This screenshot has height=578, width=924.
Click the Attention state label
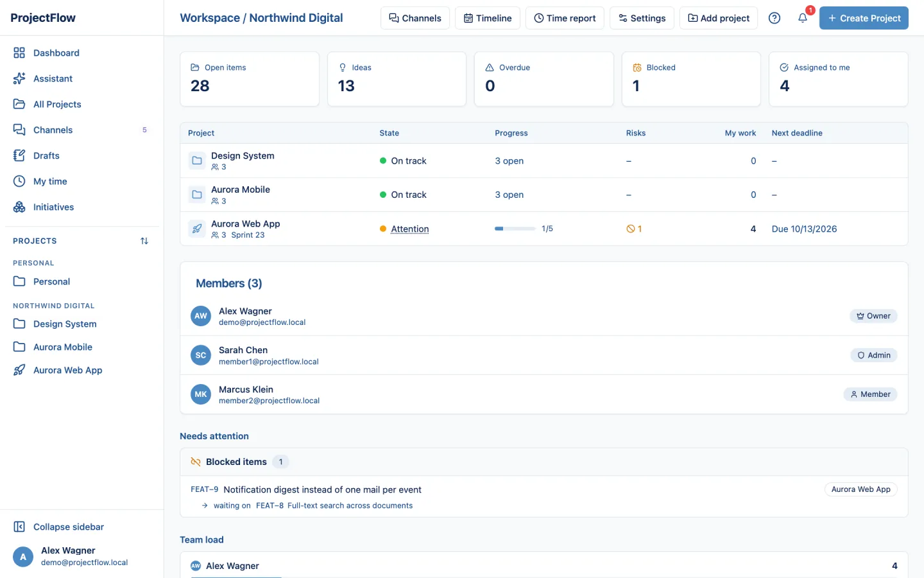pos(410,229)
